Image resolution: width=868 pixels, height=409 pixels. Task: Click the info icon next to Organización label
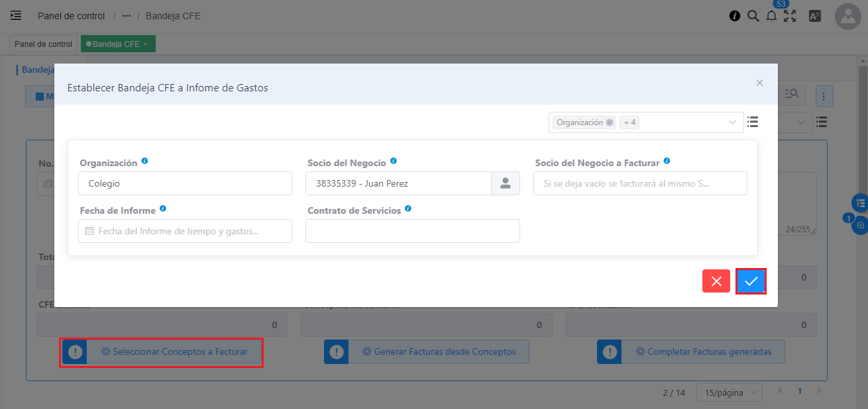144,161
